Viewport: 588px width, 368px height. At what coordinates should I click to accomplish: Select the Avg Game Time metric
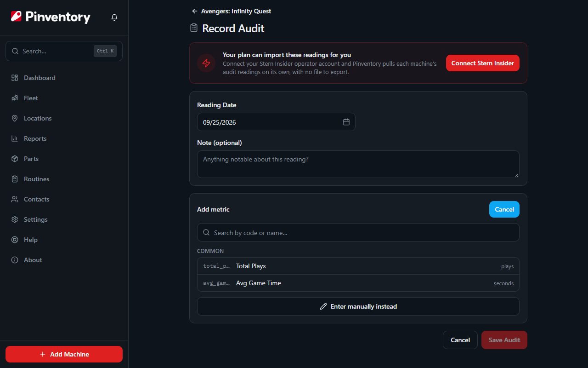point(358,283)
